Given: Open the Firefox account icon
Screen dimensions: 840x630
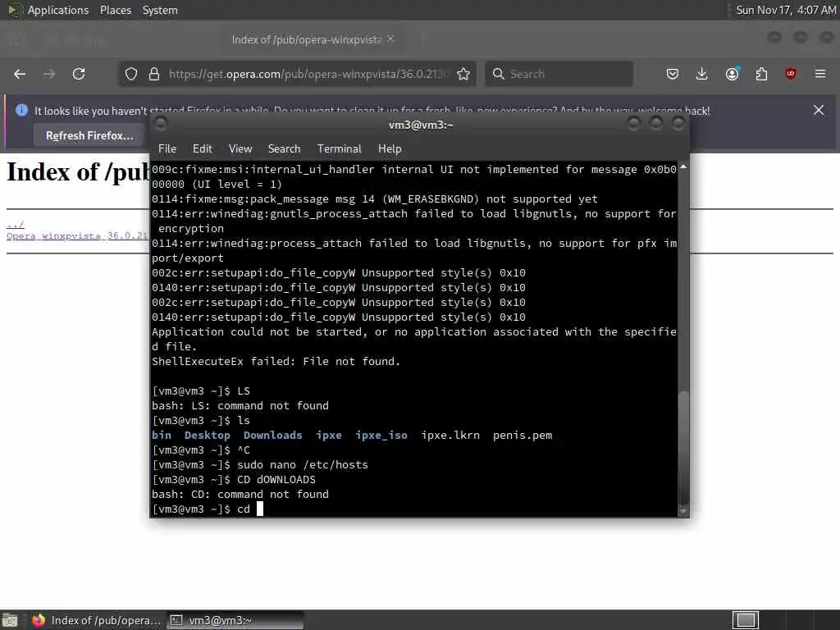Looking at the screenshot, I should 732,74.
